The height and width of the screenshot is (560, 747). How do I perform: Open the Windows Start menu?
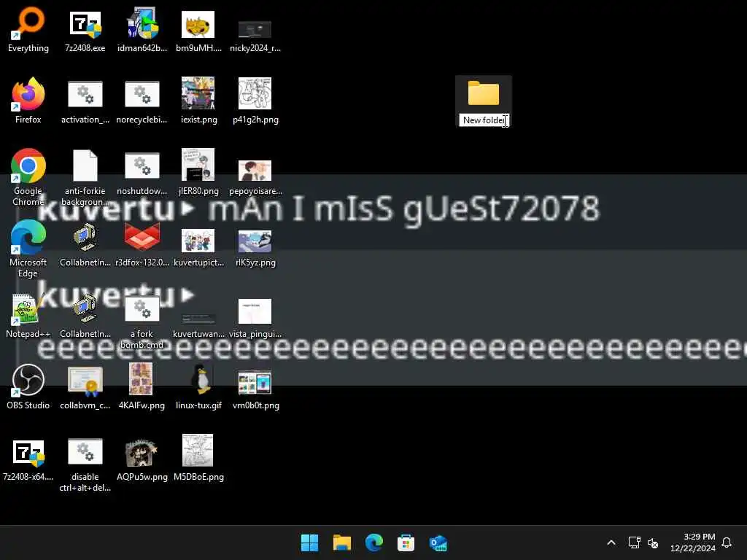(x=309, y=542)
